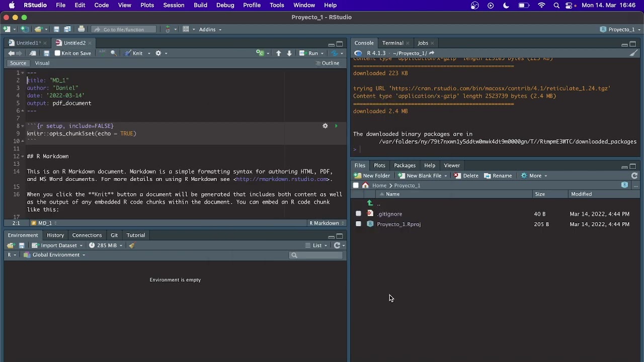The image size is (644, 362).
Task: Click the Knit button
Action: click(134, 53)
